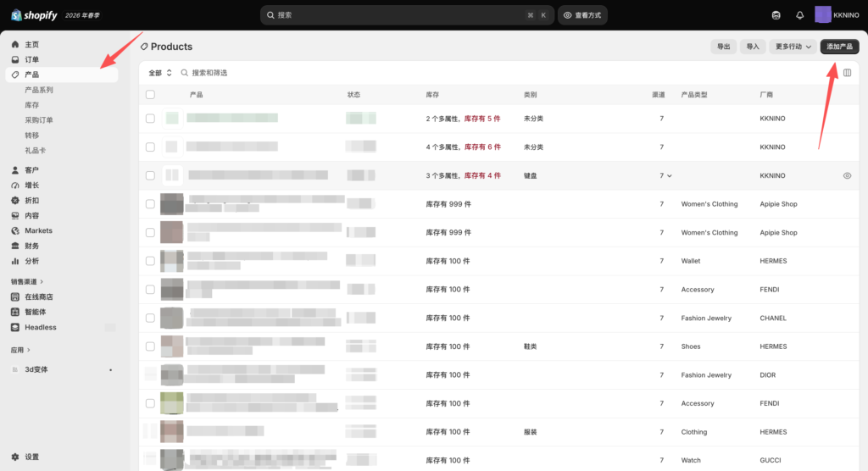Open the sidekick icon beside bell
This screenshot has height=471, width=868.
tap(776, 15)
